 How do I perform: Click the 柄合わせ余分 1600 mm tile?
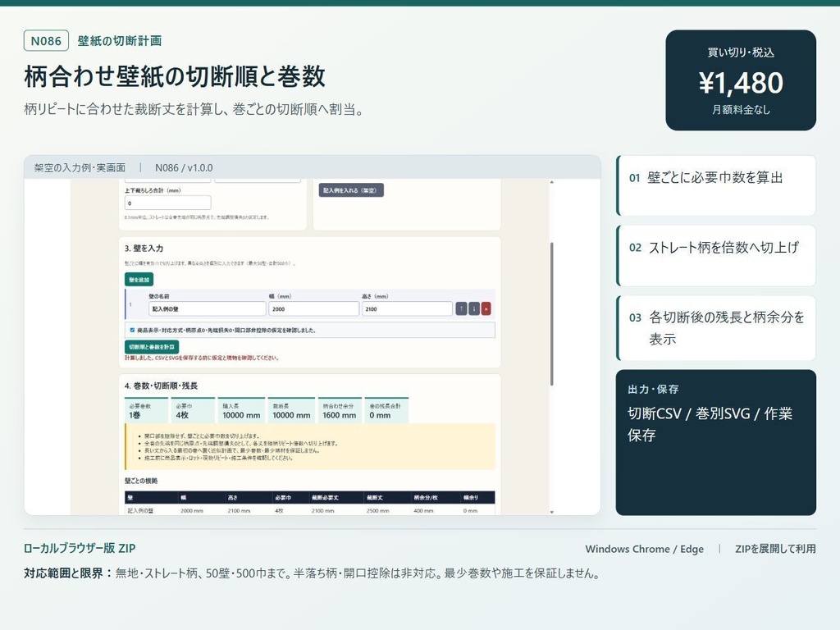pos(340,411)
